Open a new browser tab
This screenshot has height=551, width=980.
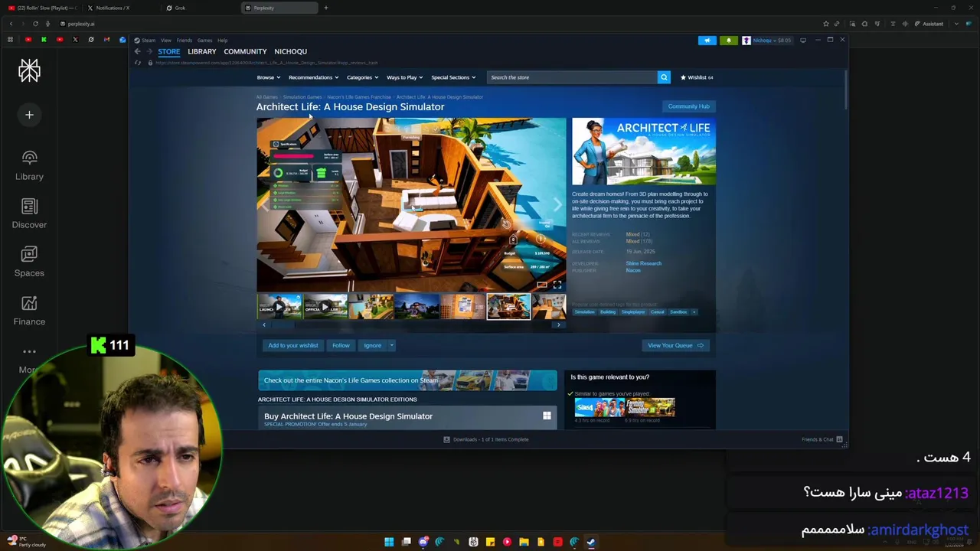[x=325, y=8]
